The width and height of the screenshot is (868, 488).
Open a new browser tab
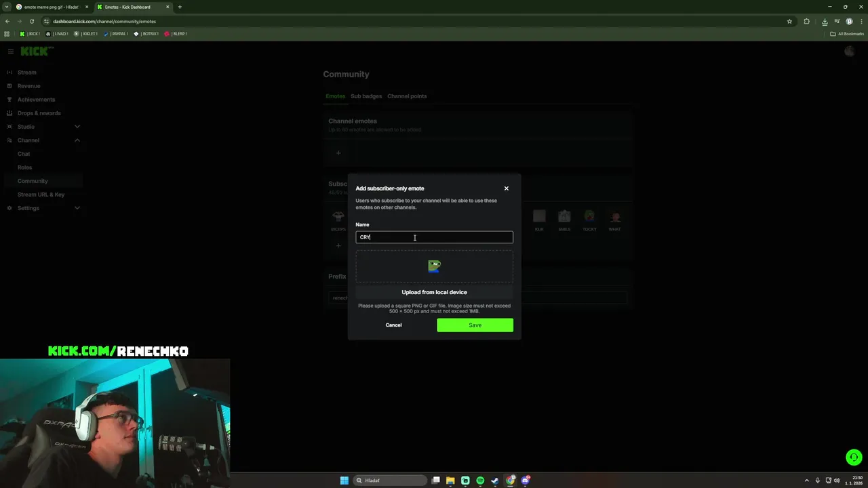click(x=180, y=7)
